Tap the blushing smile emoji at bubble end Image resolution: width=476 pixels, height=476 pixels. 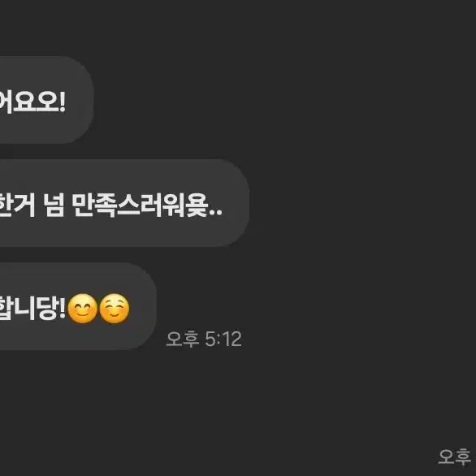115,308
